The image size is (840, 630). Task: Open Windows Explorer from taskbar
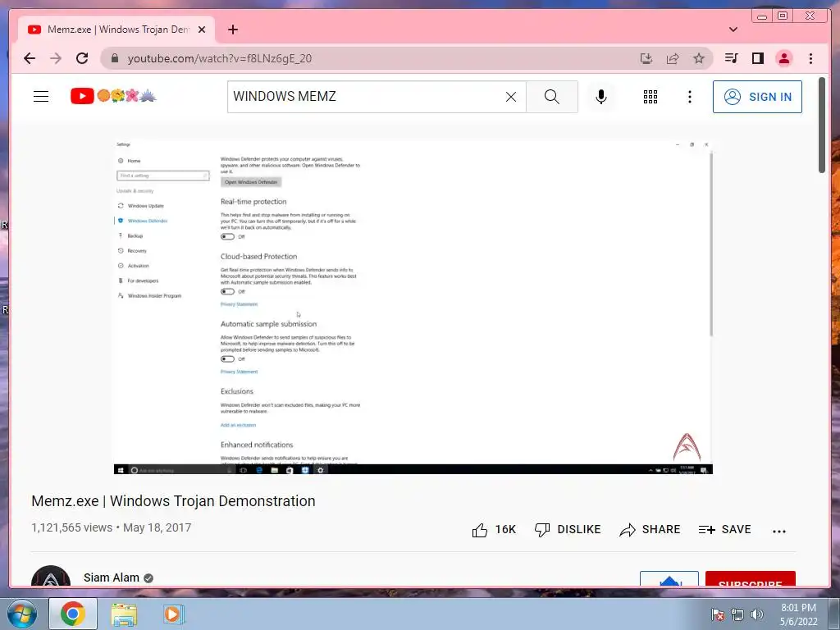pyautogui.click(x=124, y=614)
